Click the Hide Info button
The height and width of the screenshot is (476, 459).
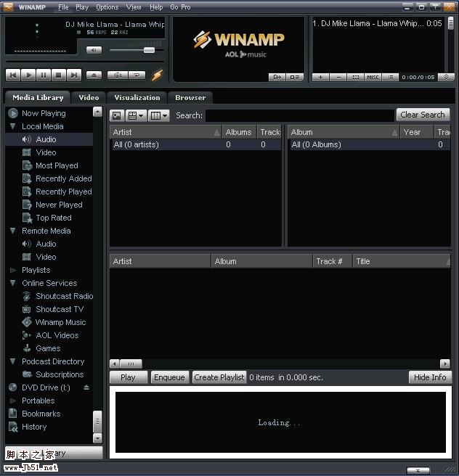tap(430, 377)
